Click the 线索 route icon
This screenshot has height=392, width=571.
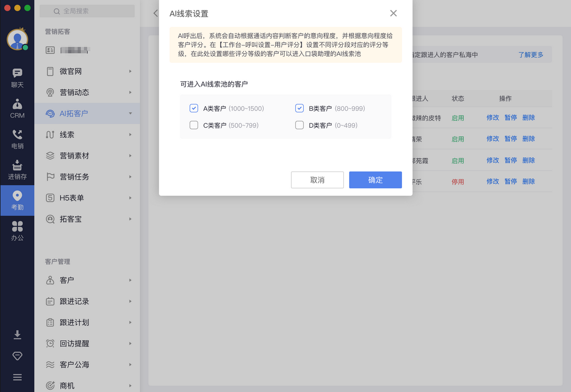click(50, 135)
